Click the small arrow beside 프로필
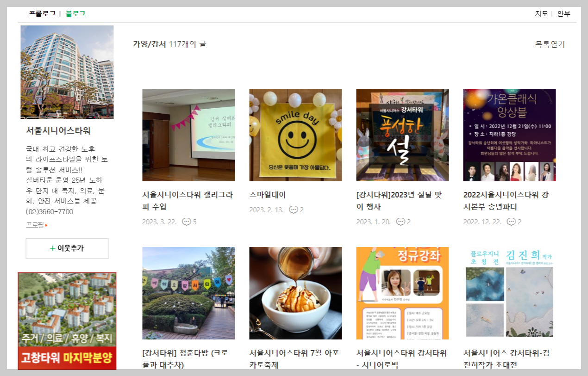 46,225
